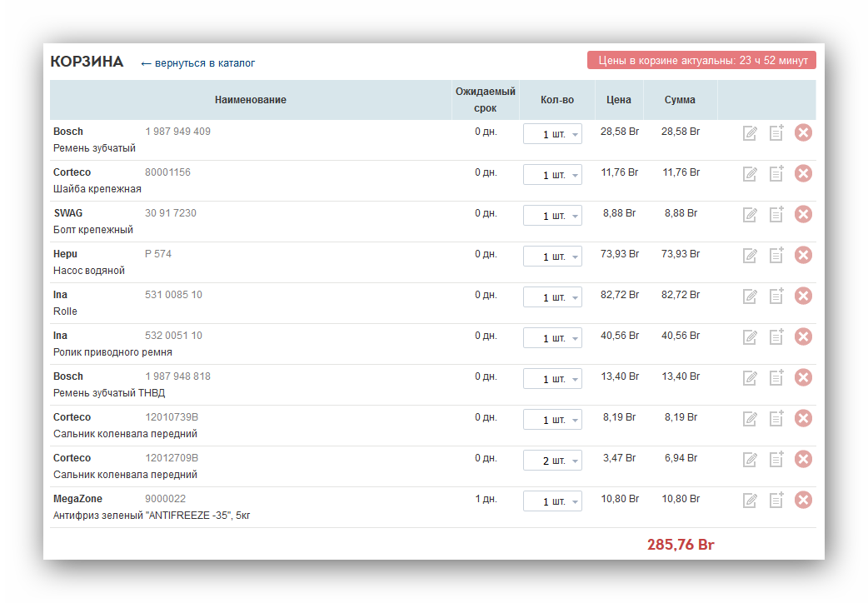The height and width of the screenshot is (603, 868).
Task: Click the note icon for MegaZone 9000022
Action: 776,501
